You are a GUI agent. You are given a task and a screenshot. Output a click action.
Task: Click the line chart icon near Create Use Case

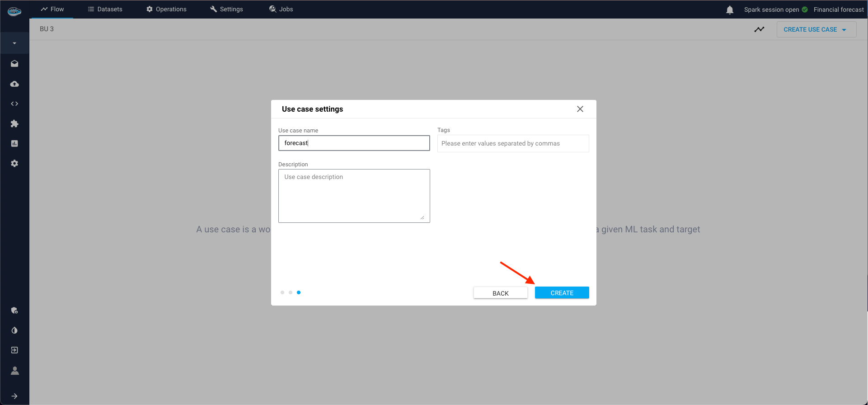point(759,29)
